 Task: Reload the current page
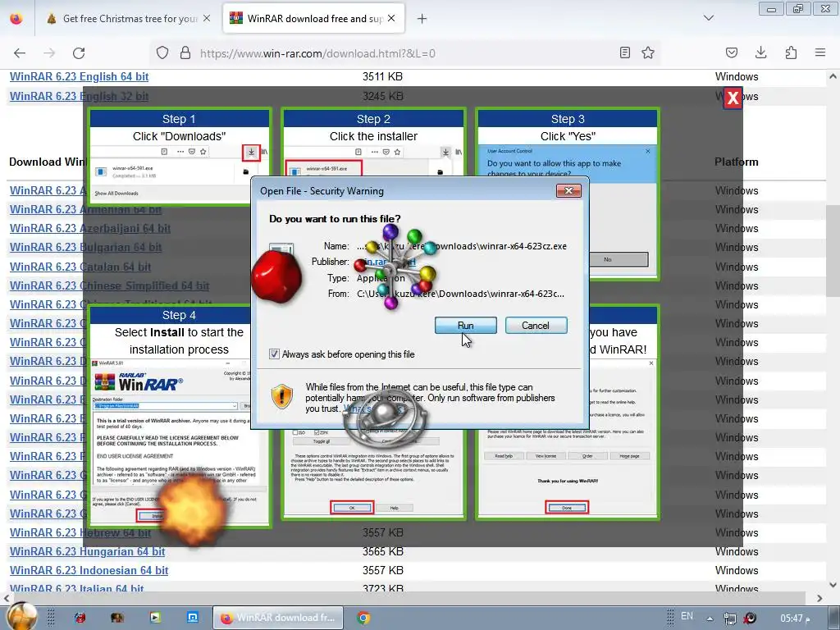[x=79, y=53]
